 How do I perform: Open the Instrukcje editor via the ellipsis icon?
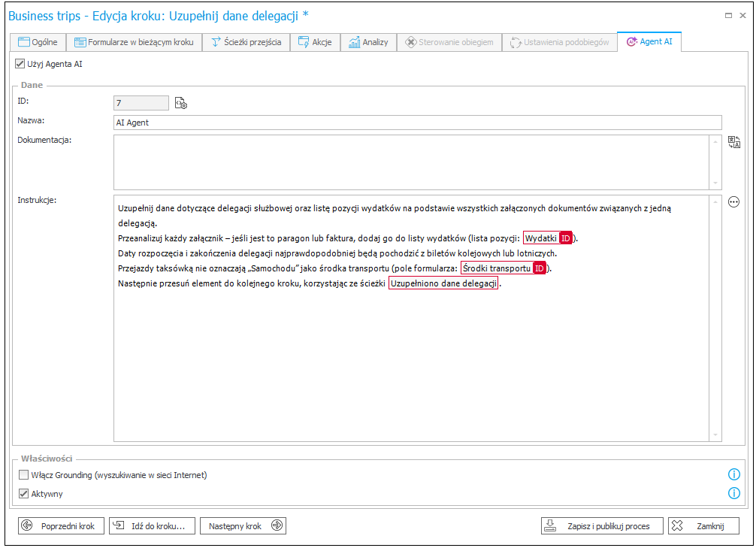733,201
